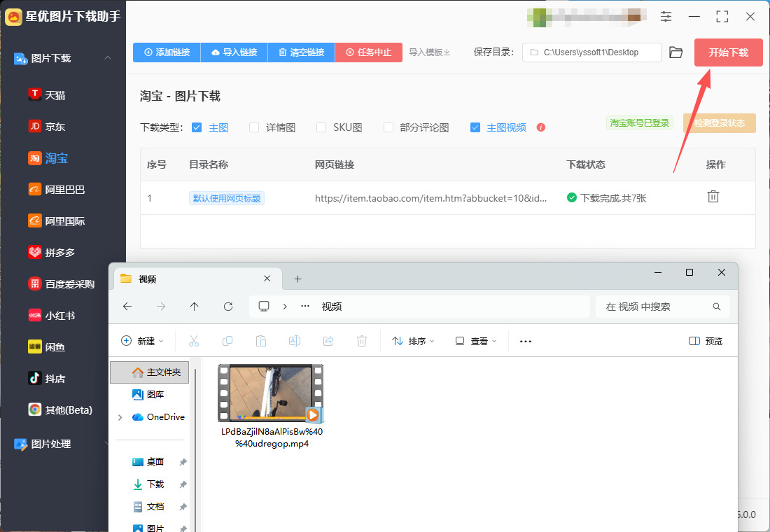Click the 添加链接 button
Viewport: 770px width, 532px height.
(x=167, y=52)
